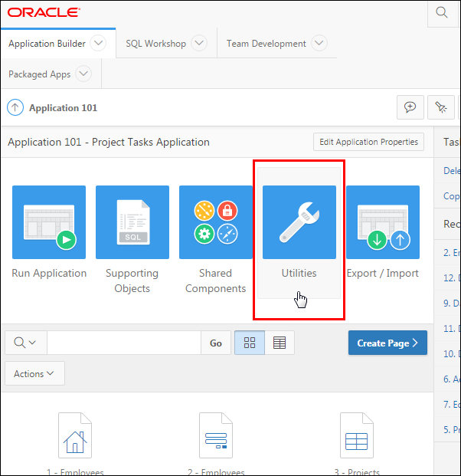This screenshot has height=476, width=461.
Task: Open the Actions menu
Action: 34,373
